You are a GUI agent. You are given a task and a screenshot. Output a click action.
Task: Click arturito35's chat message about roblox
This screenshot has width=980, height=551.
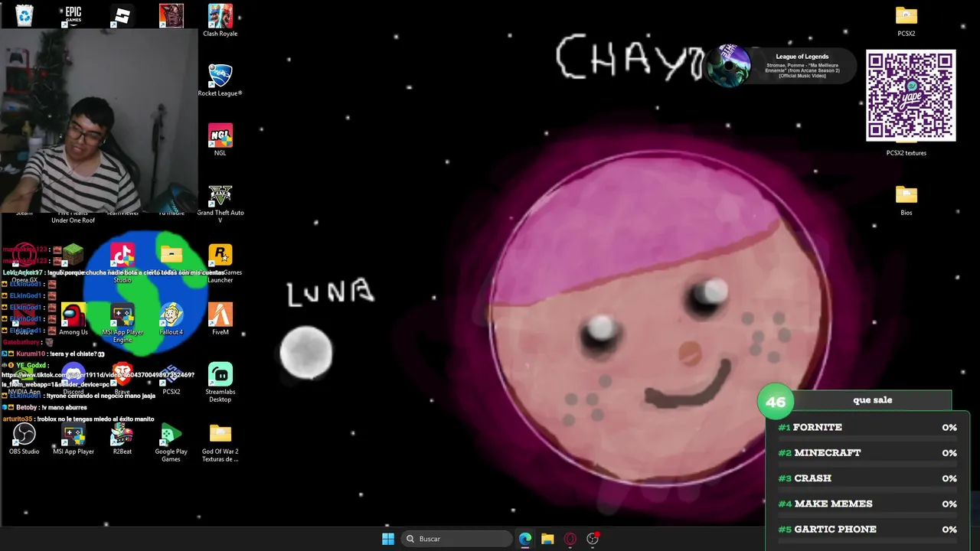click(x=78, y=419)
